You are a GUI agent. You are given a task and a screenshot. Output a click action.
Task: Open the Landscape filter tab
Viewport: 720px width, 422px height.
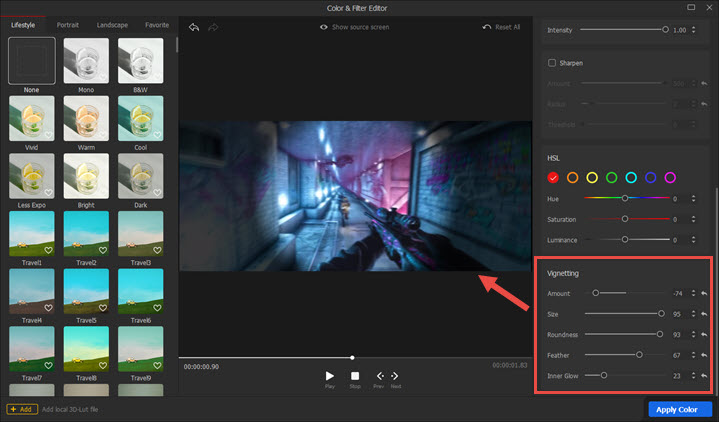tap(112, 24)
